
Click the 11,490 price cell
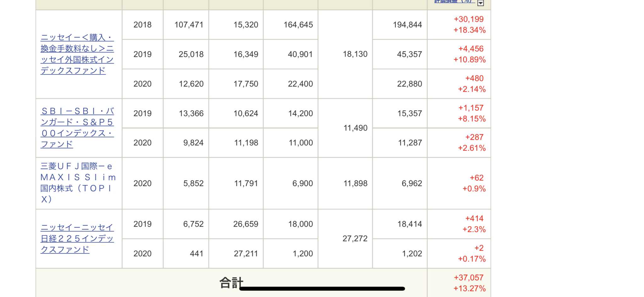click(355, 128)
